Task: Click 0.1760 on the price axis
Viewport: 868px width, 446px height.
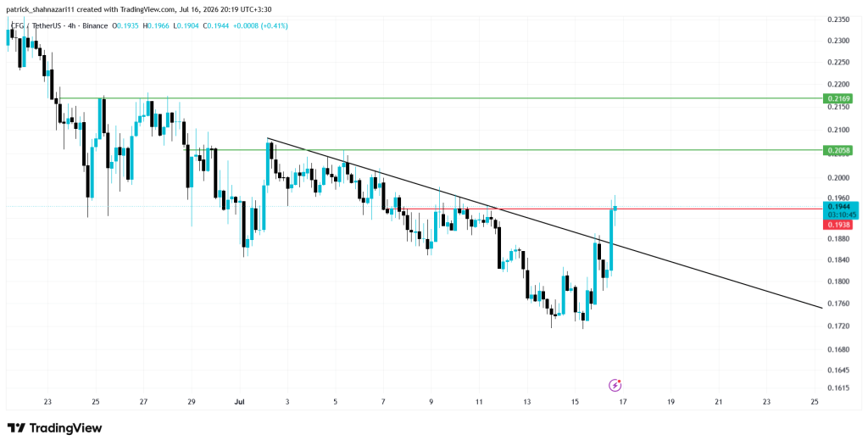Action: (x=838, y=304)
